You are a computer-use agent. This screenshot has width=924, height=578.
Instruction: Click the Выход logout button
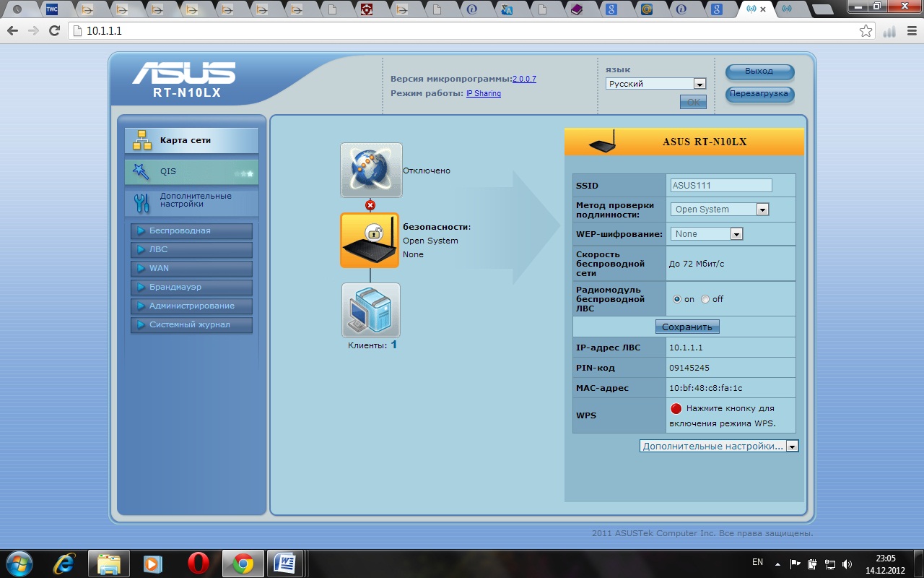tap(759, 72)
